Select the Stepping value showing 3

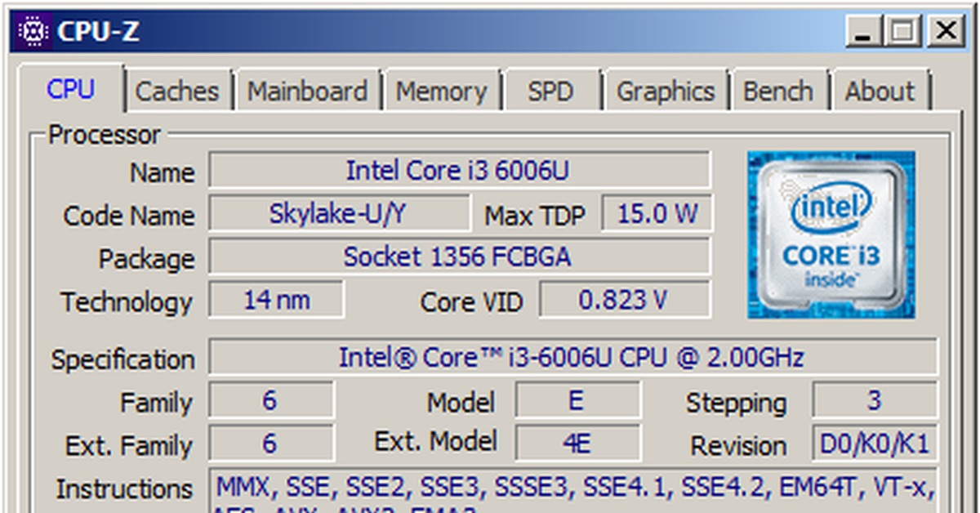point(875,400)
